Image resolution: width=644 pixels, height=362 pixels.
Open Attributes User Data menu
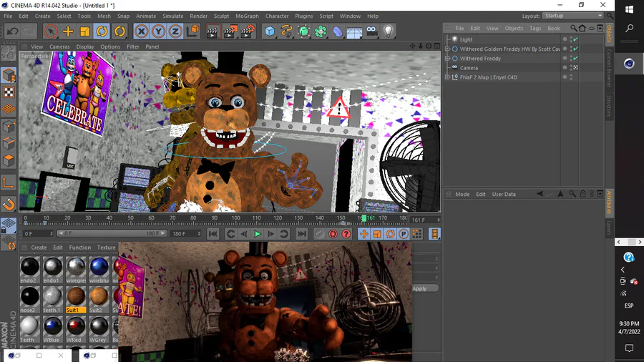click(x=504, y=194)
